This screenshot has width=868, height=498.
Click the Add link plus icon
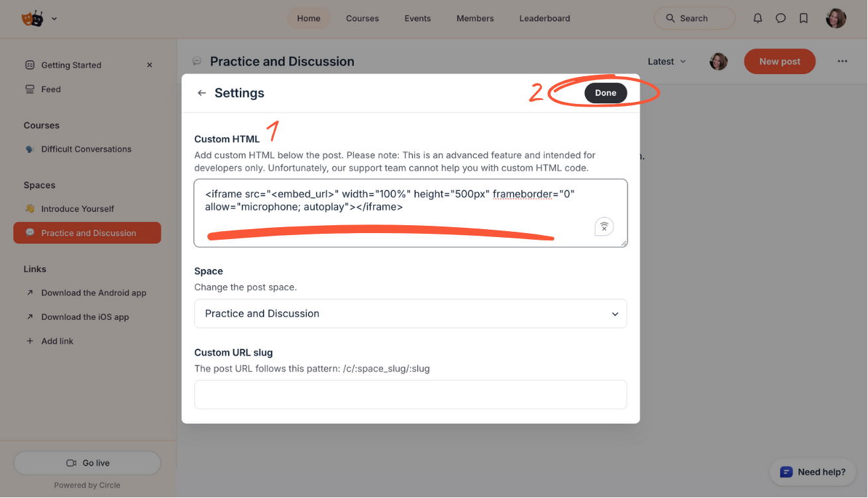(29, 341)
